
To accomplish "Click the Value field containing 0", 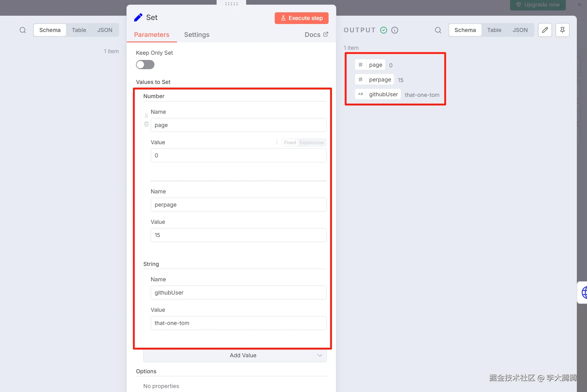I will point(238,156).
